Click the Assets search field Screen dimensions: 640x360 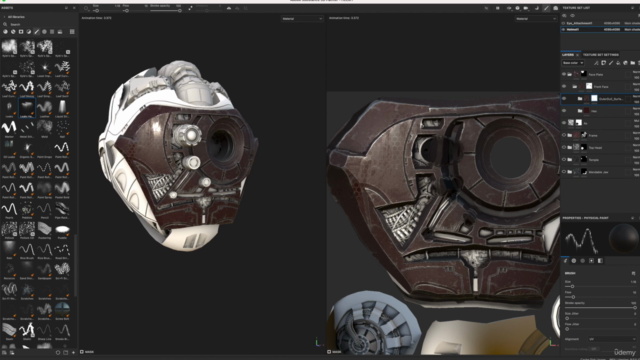(39, 24)
